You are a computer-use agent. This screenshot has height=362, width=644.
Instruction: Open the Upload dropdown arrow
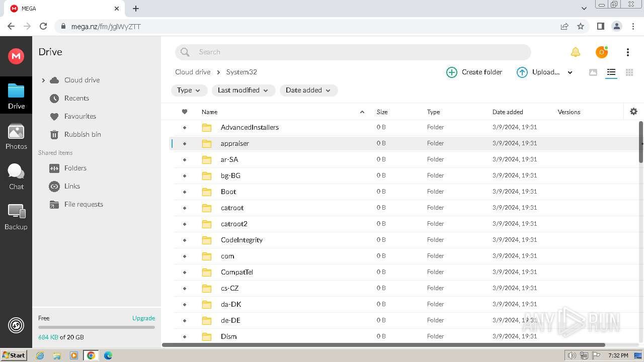point(570,72)
